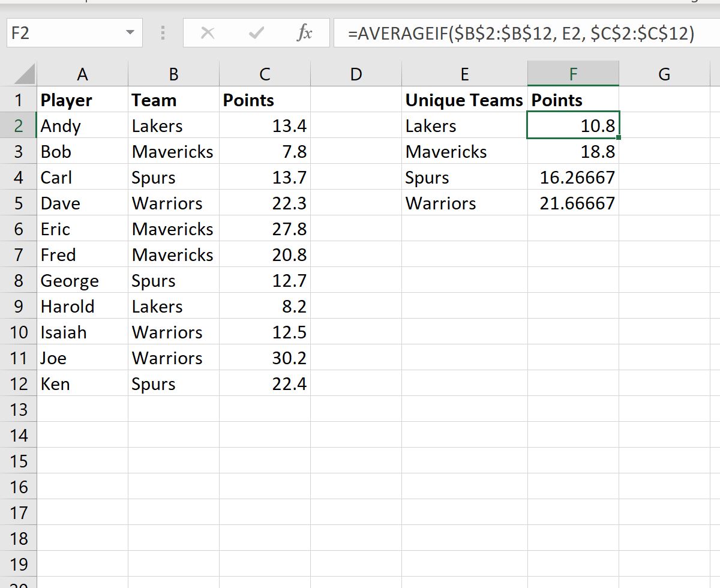Viewport: 720px width, 588px height.
Task: Select row 13 header
Action: tap(19, 410)
